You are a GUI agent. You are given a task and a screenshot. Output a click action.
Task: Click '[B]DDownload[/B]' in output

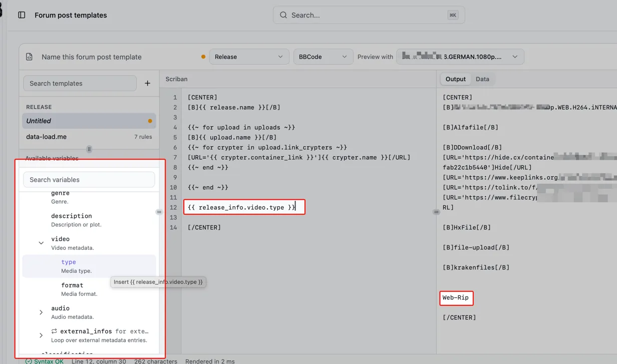click(472, 147)
